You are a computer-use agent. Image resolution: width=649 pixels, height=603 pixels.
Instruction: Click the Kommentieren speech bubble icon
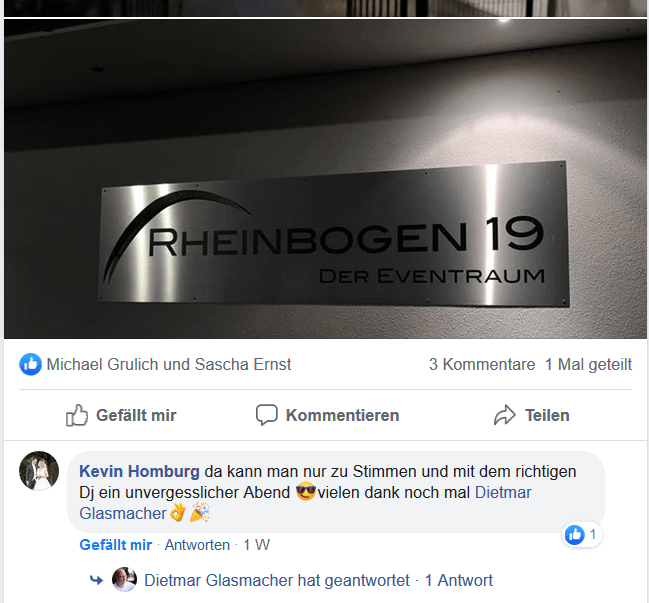(x=267, y=415)
